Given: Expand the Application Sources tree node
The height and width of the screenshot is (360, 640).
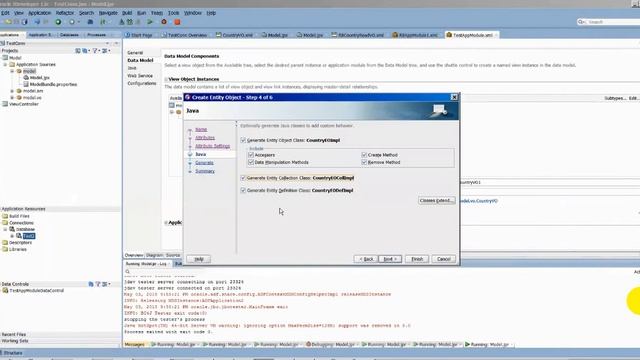Looking at the screenshot, I should 5,64.
